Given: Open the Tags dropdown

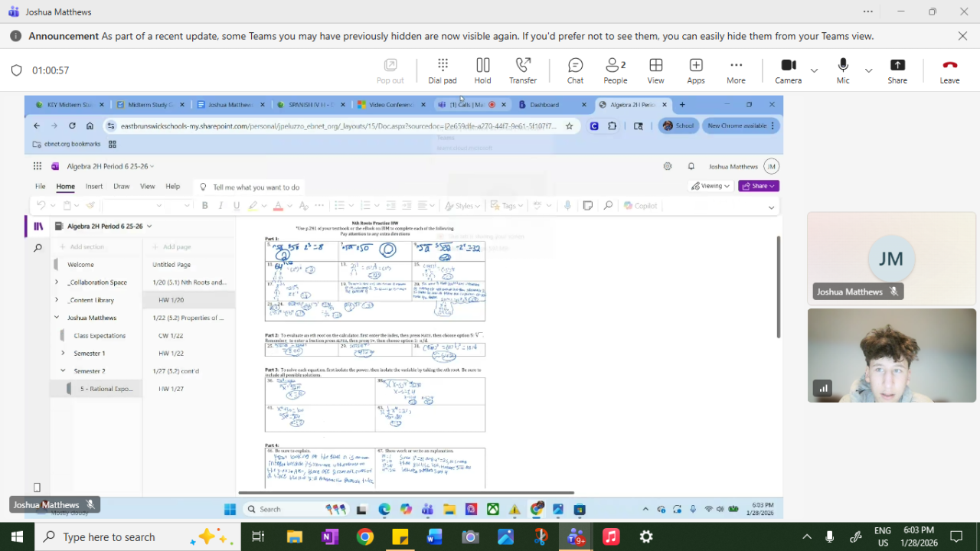Looking at the screenshot, I should pos(508,205).
